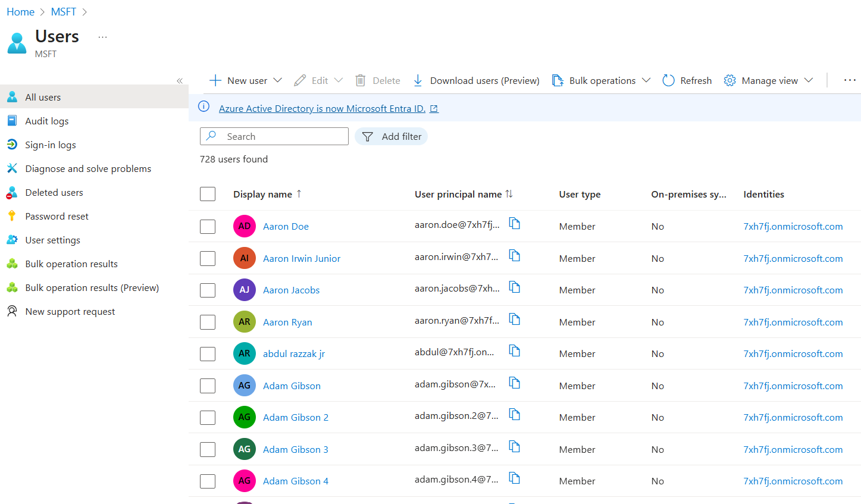The width and height of the screenshot is (861, 504).
Task: Expand the Edit dropdown chevron
Action: (339, 80)
